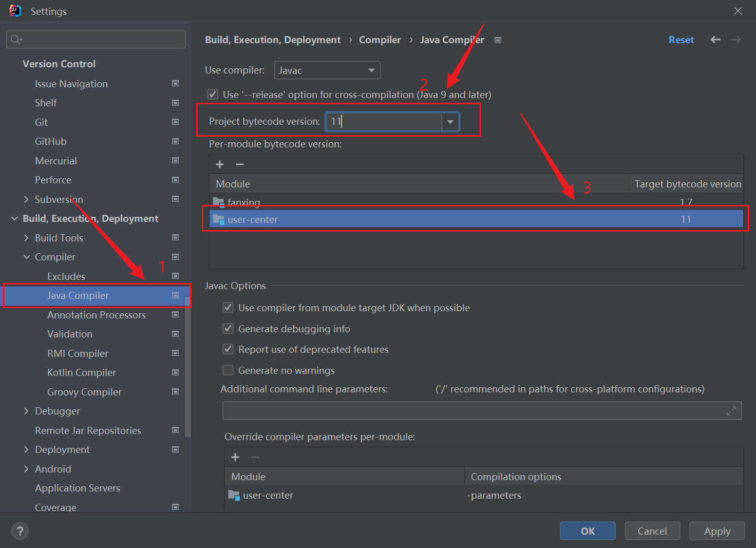756x548 pixels.
Task: Open the Project bytecode version dropdown arrow
Action: (450, 122)
